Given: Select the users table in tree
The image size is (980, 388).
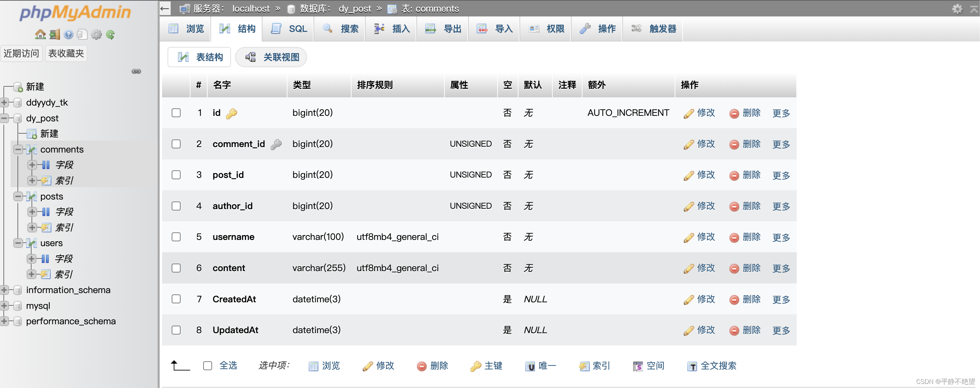Looking at the screenshot, I should pos(51,243).
